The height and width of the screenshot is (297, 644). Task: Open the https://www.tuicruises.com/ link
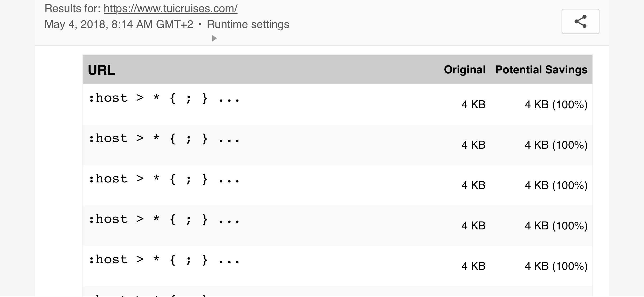pyautogui.click(x=171, y=8)
